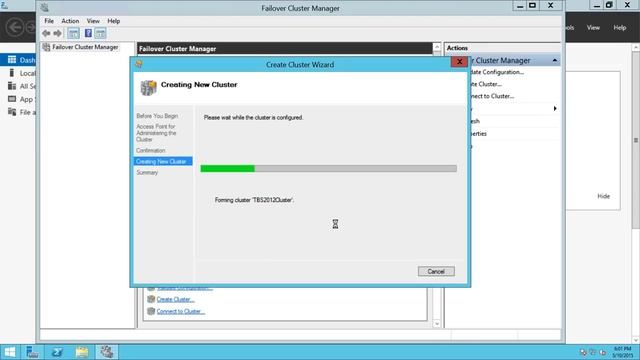The image size is (640, 360).
Task: Click the Connect to Cluster link in center pane
Action: [181, 311]
